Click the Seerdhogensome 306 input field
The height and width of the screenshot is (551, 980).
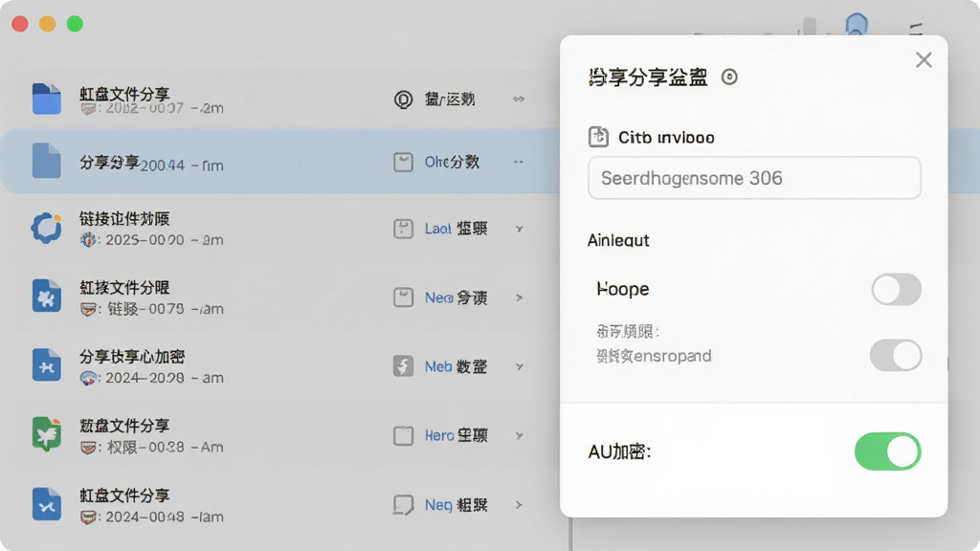click(x=754, y=178)
